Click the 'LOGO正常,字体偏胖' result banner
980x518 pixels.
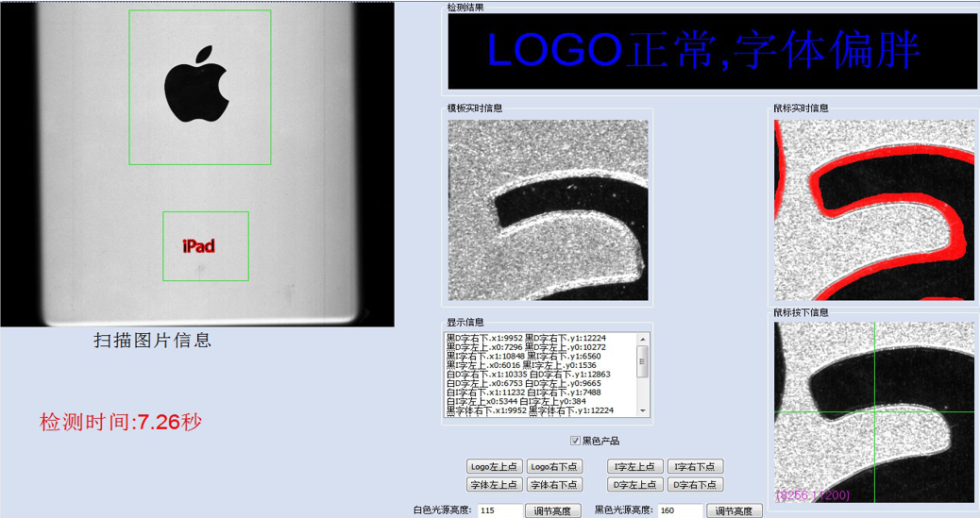(711, 51)
